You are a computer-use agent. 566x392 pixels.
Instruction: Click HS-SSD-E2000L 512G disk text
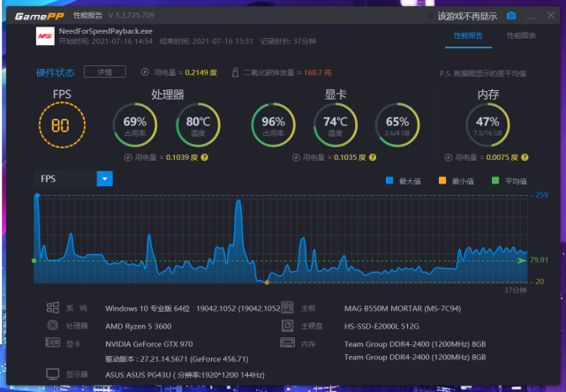click(x=381, y=327)
